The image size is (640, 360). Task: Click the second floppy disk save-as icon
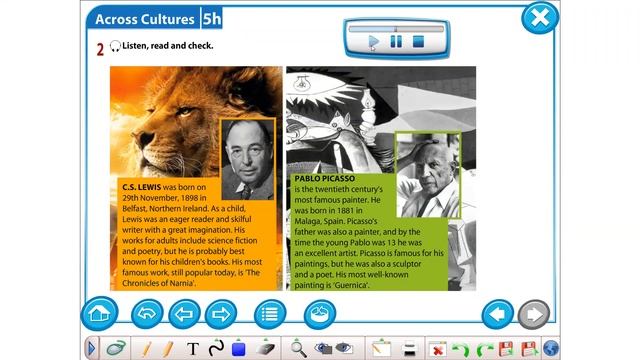(529, 349)
